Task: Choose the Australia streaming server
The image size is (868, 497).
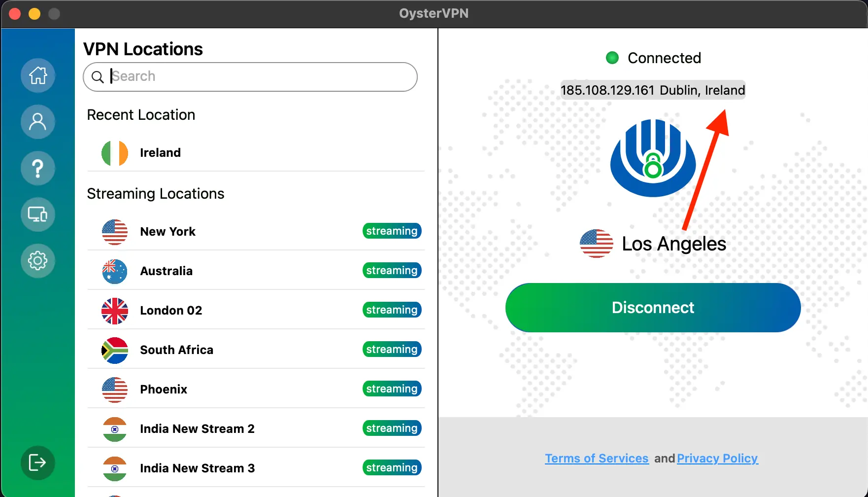Action: 167,271
